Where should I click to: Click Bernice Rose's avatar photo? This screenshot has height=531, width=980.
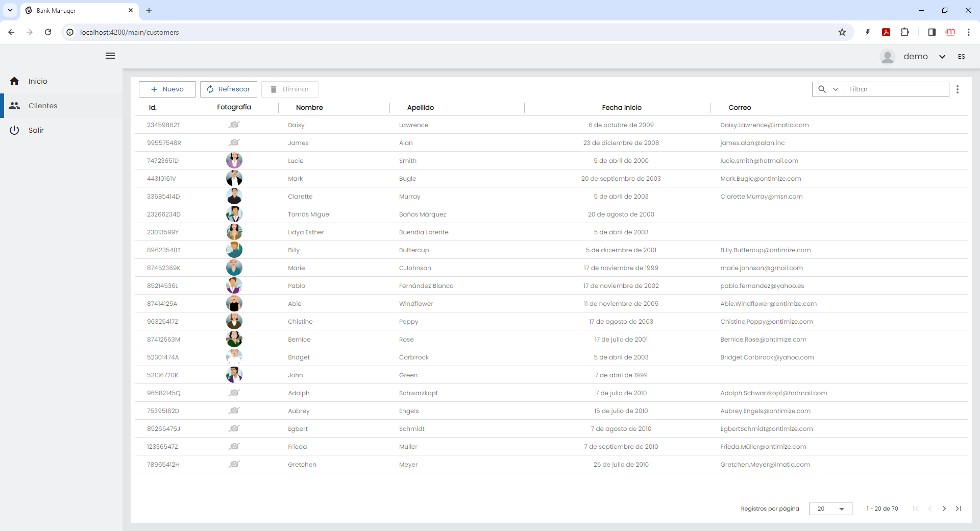234,339
